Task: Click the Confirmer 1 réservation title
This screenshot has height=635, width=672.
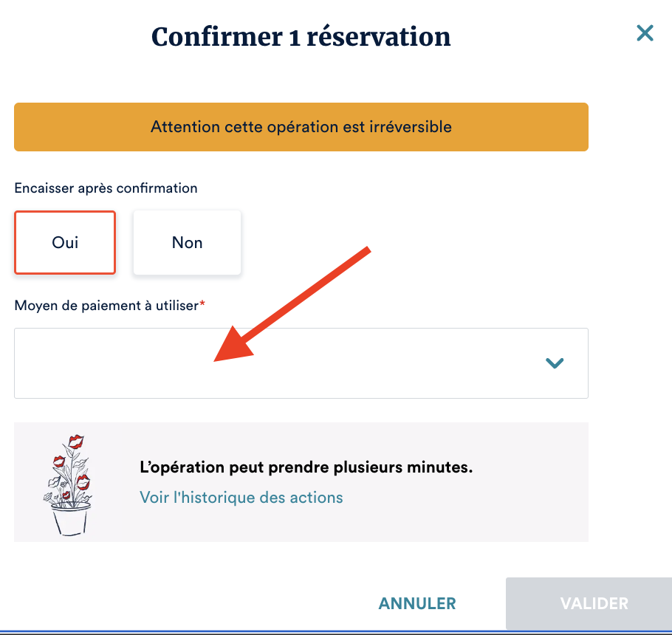Action: coord(301,36)
